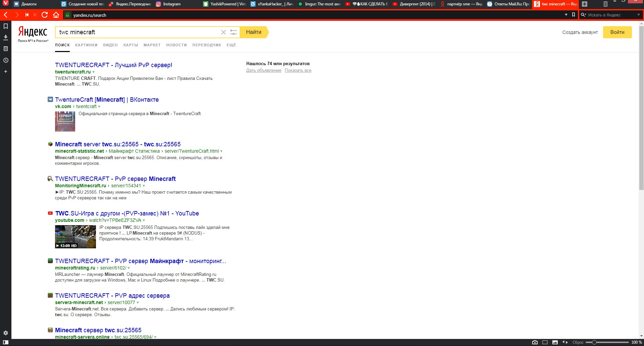Open the TwentureCraft ВКонтакте result link
Screen dimensions: 644x346
click(107, 100)
